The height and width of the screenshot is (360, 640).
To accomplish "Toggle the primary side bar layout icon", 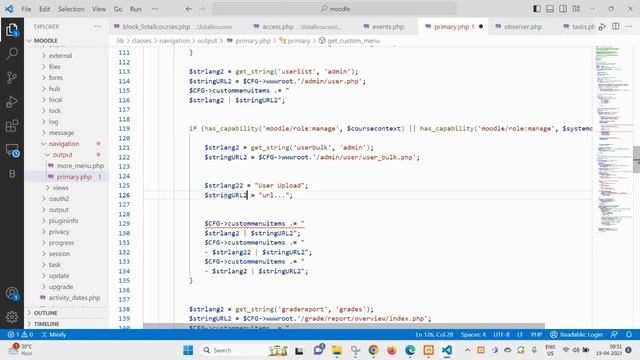I will click(537, 9).
